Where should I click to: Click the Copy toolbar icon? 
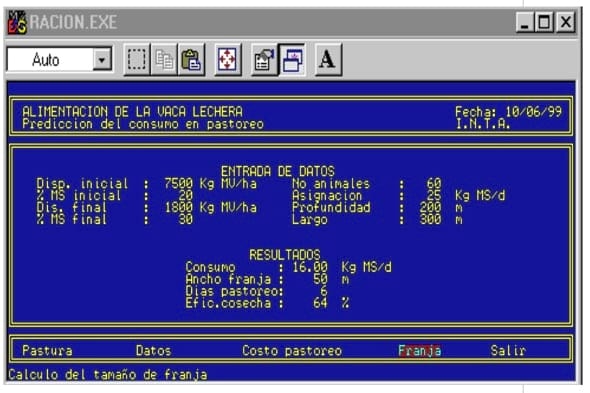click(164, 59)
